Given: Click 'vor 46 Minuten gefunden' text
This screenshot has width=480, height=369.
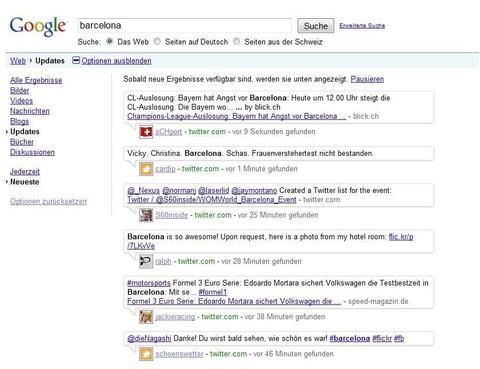Looking at the screenshot, I should [293, 354].
